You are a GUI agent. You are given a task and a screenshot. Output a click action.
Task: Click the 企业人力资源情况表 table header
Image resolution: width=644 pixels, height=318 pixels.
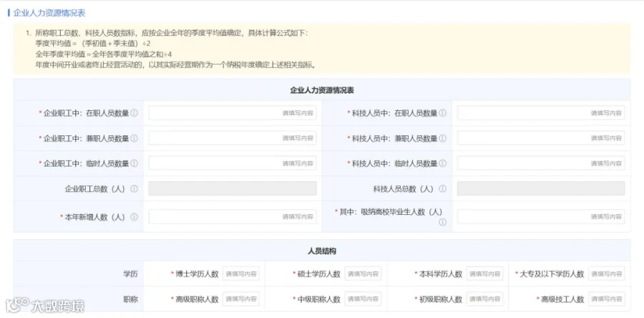[x=322, y=90]
